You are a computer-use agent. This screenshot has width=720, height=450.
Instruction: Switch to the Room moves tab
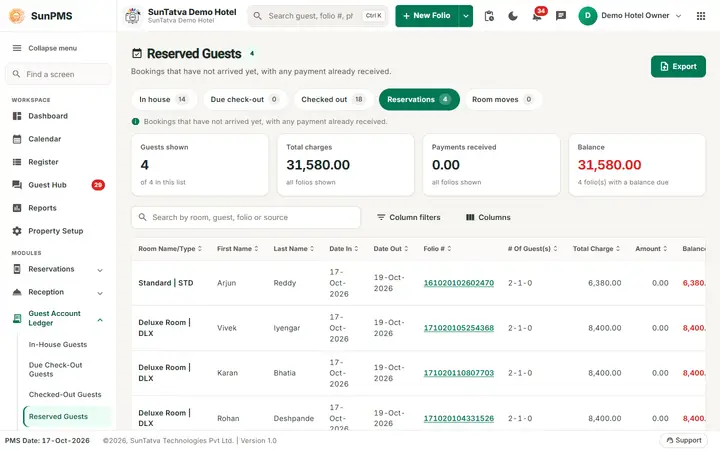click(503, 100)
